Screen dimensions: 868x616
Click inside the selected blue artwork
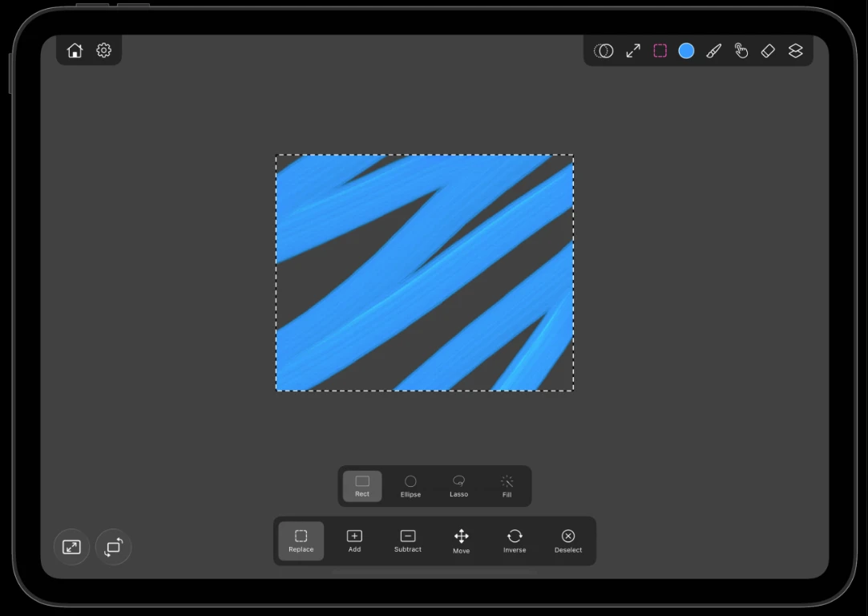pyautogui.click(x=425, y=273)
